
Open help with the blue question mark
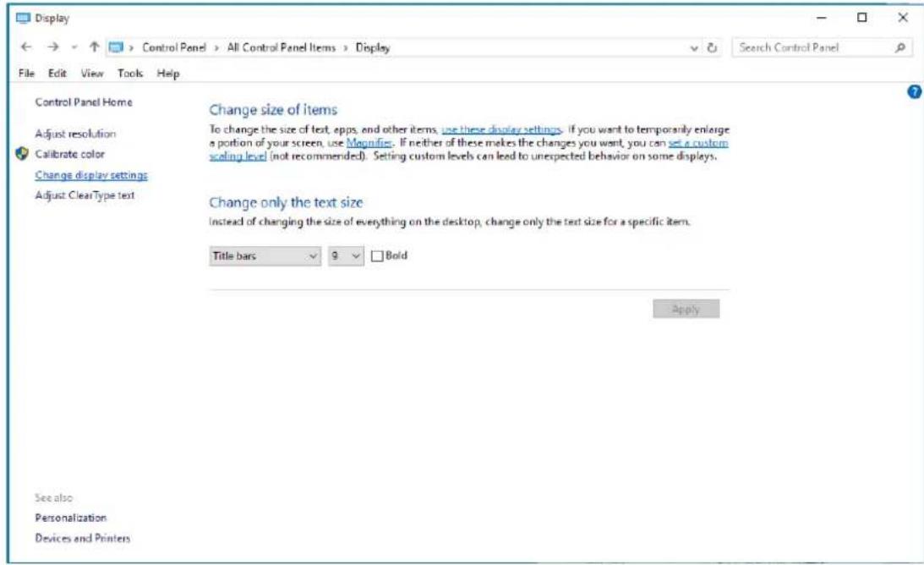coord(911,90)
